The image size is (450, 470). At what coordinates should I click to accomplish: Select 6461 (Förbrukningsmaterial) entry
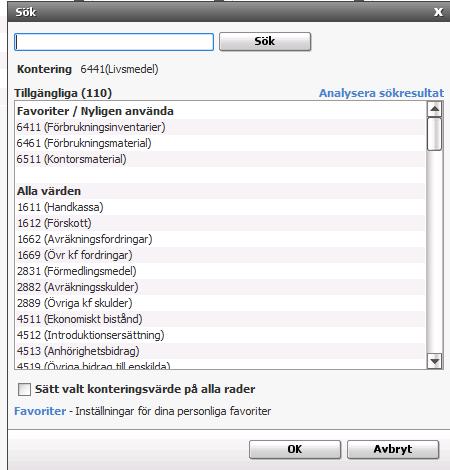[220, 143]
